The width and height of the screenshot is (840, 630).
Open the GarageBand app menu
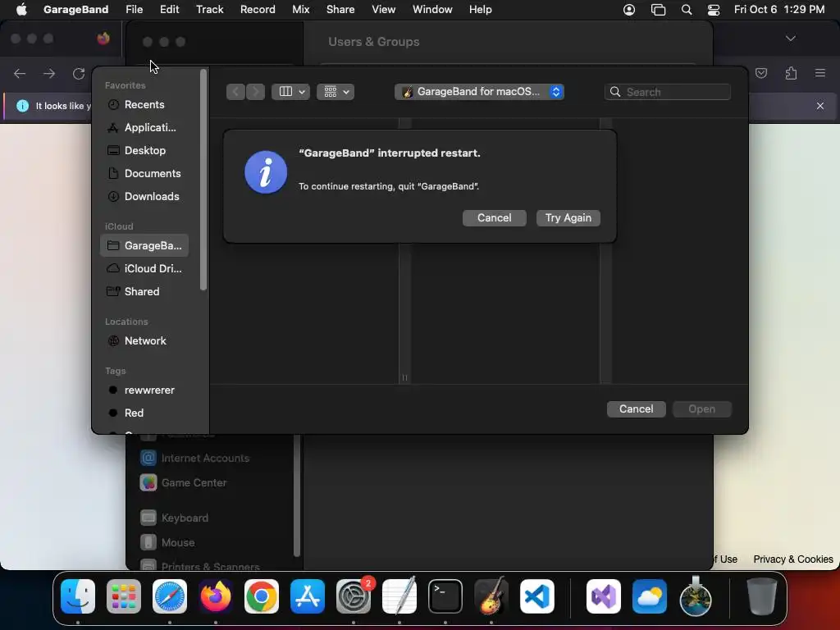click(75, 10)
